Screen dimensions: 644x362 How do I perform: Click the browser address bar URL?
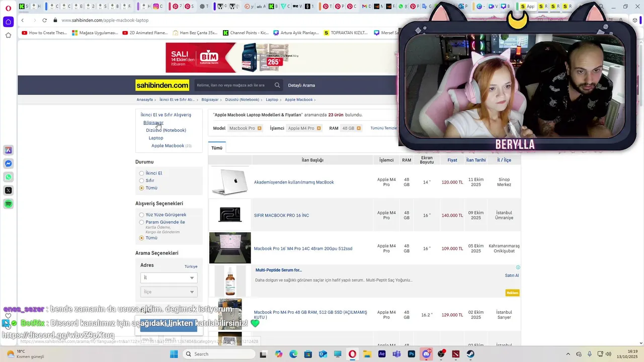[105, 20]
